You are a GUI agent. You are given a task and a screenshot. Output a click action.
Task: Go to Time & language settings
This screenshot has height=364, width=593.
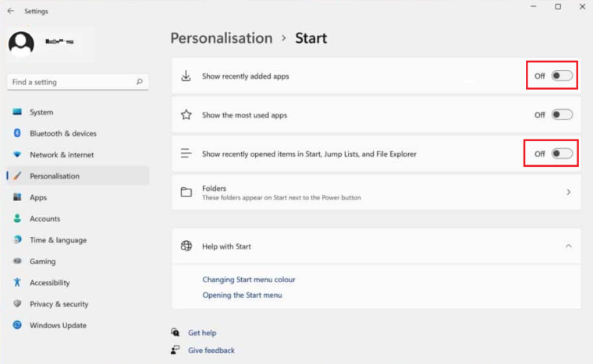(x=58, y=240)
